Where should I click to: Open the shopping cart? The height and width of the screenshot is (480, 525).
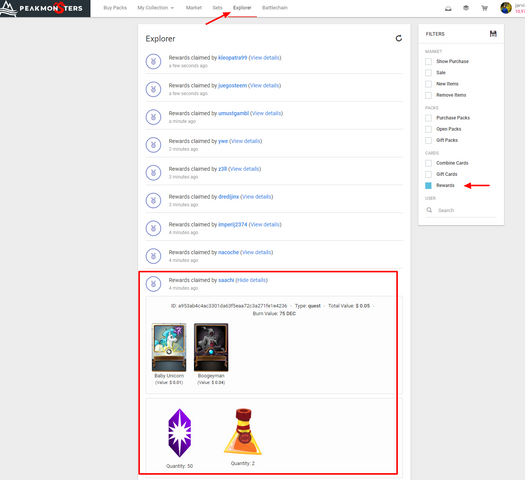click(x=484, y=8)
